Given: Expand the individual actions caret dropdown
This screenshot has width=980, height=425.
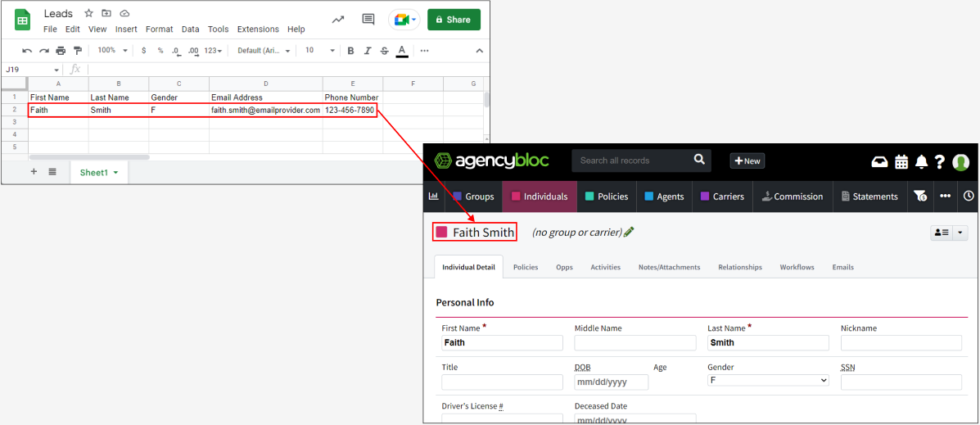Looking at the screenshot, I should (960, 232).
